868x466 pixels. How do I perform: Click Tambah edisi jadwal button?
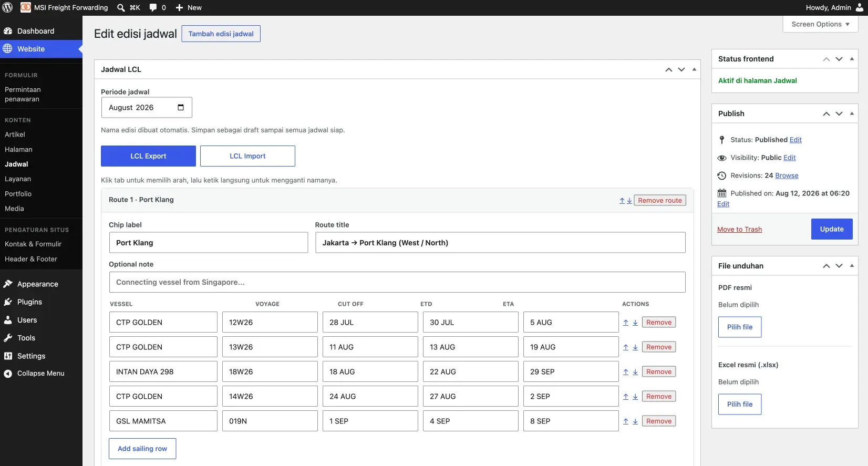(x=221, y=34)
